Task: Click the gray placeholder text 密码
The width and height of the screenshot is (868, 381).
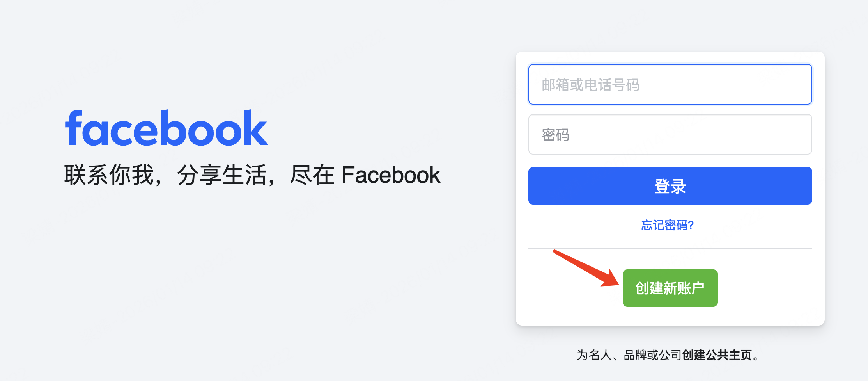Action: coord(556,135)
